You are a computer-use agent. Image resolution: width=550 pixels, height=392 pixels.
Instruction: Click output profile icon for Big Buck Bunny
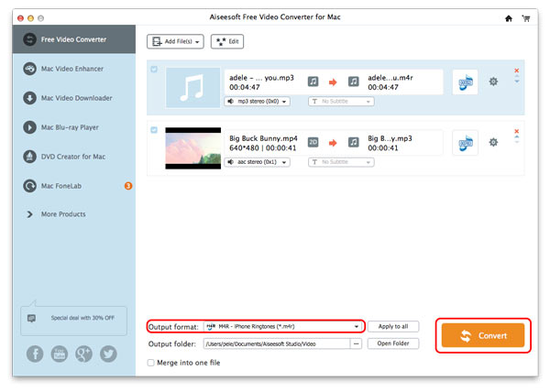click(x=465, y=143)
